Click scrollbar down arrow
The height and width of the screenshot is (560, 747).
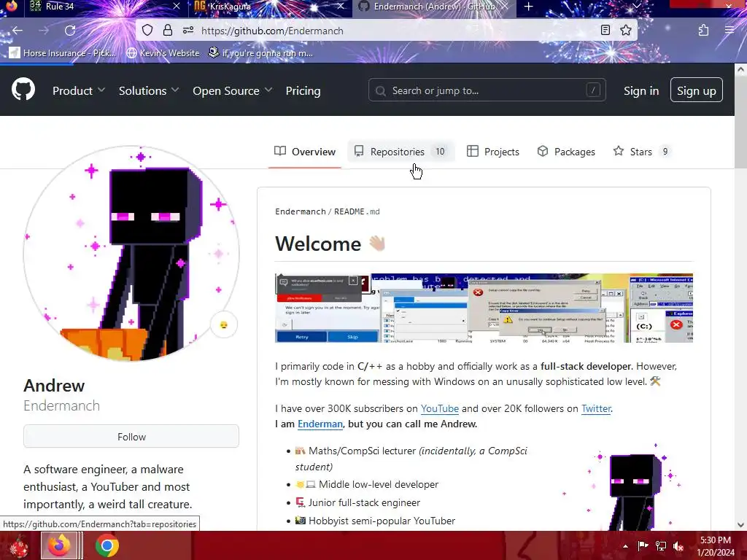740,525
